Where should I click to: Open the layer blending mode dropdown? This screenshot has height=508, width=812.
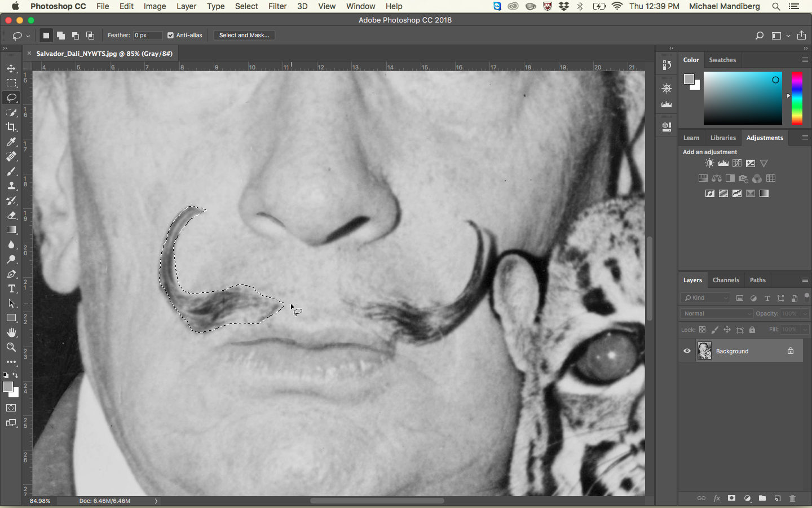click(717, 314)
